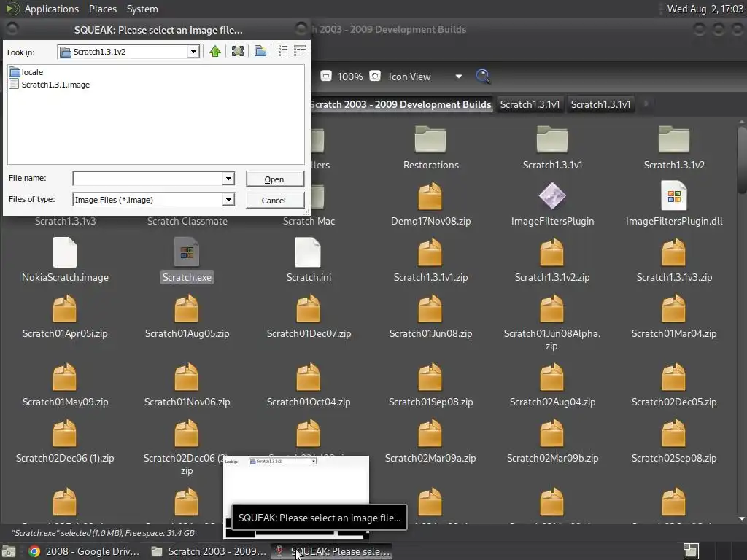Click the first Scratch1.3.1v1 path button
Viewport: 747px width, 560px height.
click(530, 104)
